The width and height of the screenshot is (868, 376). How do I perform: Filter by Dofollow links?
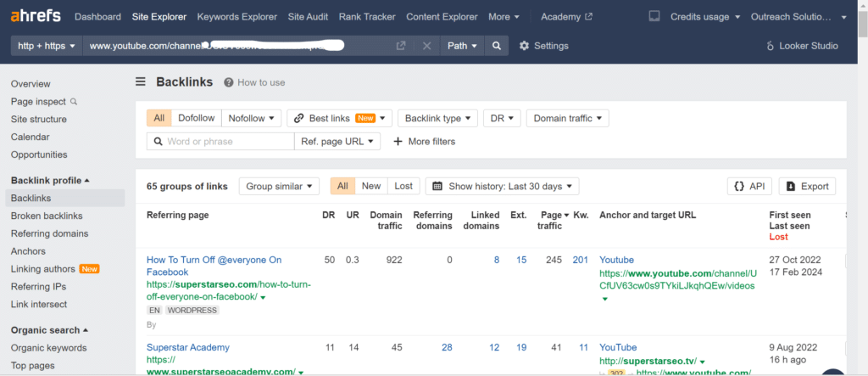(197, 118)
